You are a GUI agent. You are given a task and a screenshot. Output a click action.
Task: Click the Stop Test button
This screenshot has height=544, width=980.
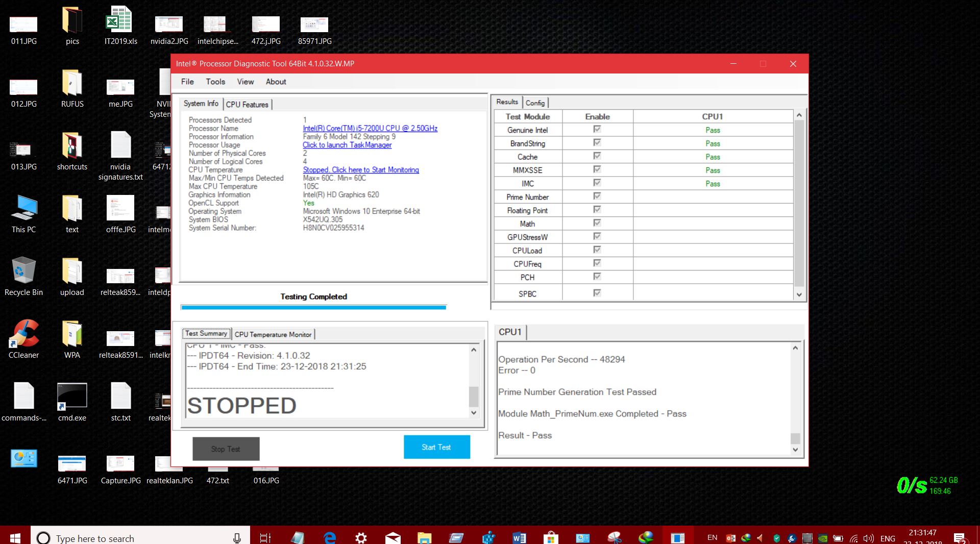pos(226,449)
